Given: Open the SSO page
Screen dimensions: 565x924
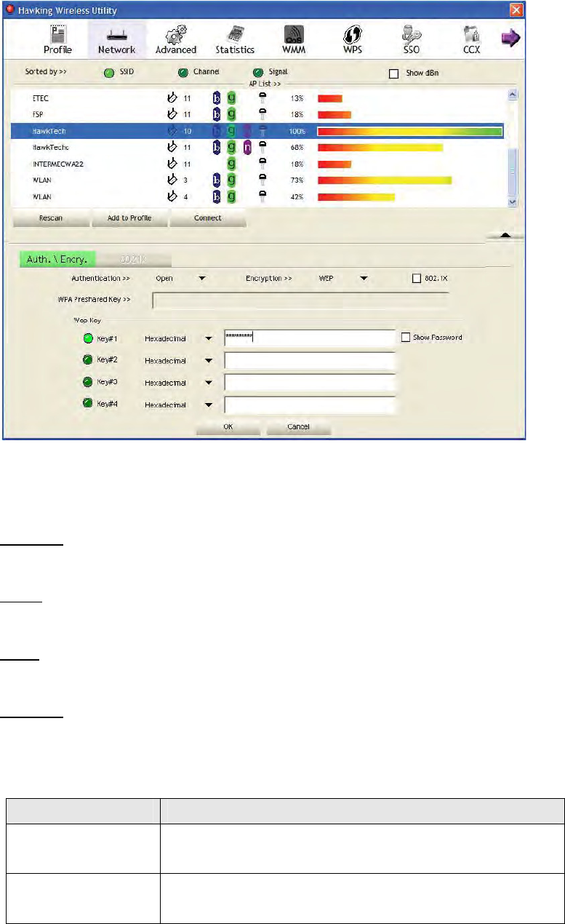Looking at the screenshot, I should click(412, 39).
